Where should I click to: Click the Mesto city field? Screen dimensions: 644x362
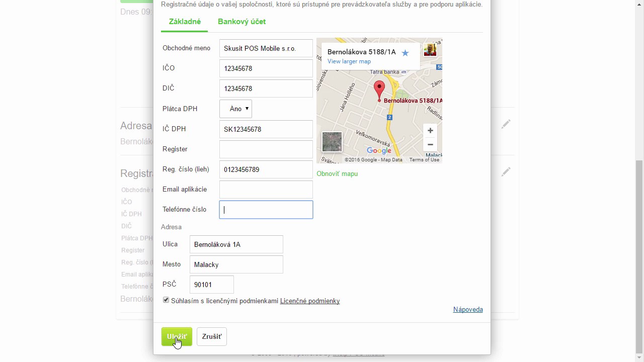pyautogui.click(x=236, y=264)
